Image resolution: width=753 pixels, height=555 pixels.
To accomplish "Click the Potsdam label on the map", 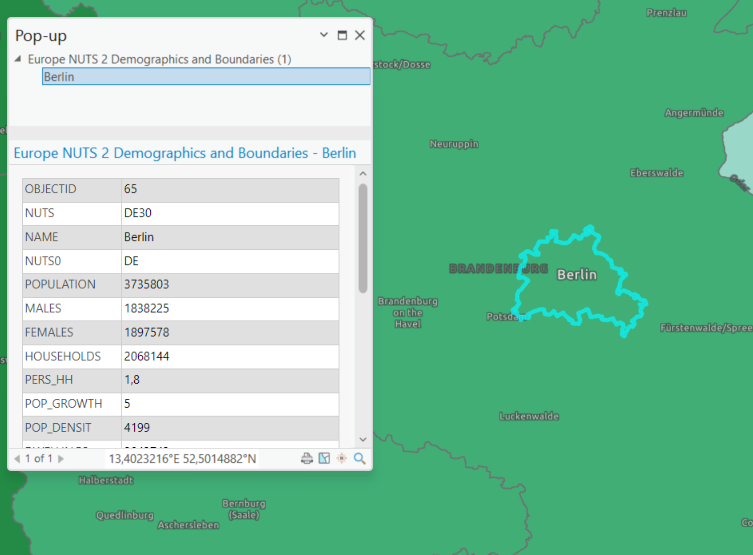I will pos(507,316).
